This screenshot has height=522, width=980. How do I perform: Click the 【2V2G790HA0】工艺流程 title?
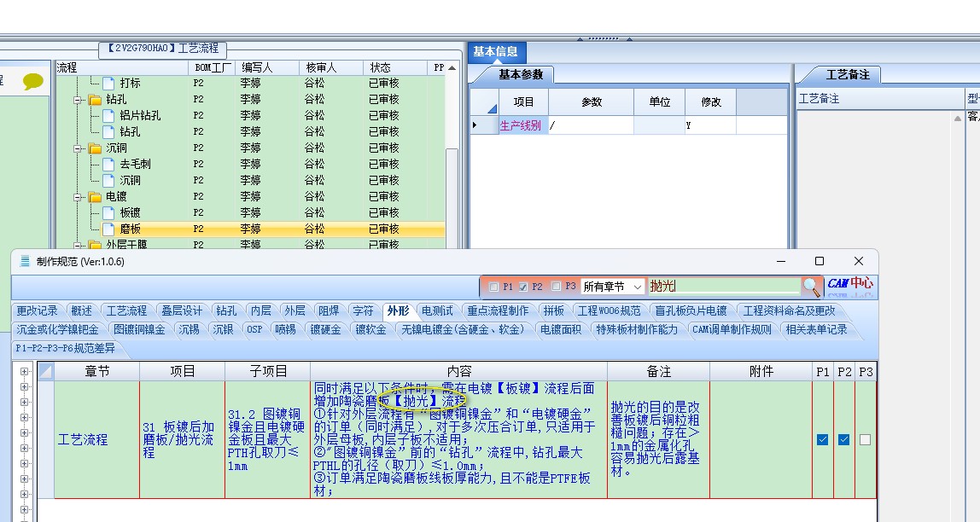pyautogui.click(x=162, y=49)
